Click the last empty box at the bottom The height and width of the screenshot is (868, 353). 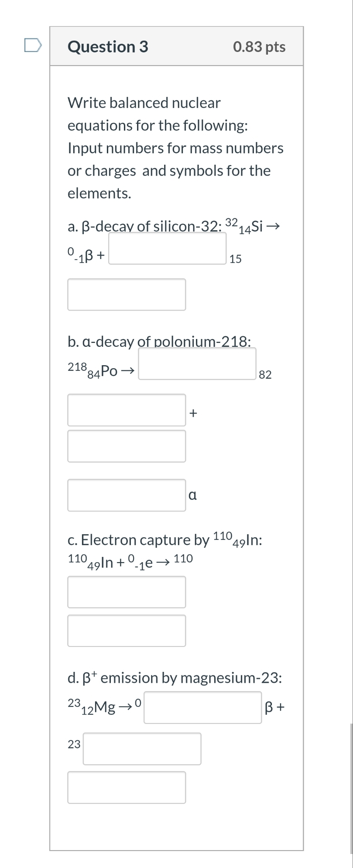(127, 788)
